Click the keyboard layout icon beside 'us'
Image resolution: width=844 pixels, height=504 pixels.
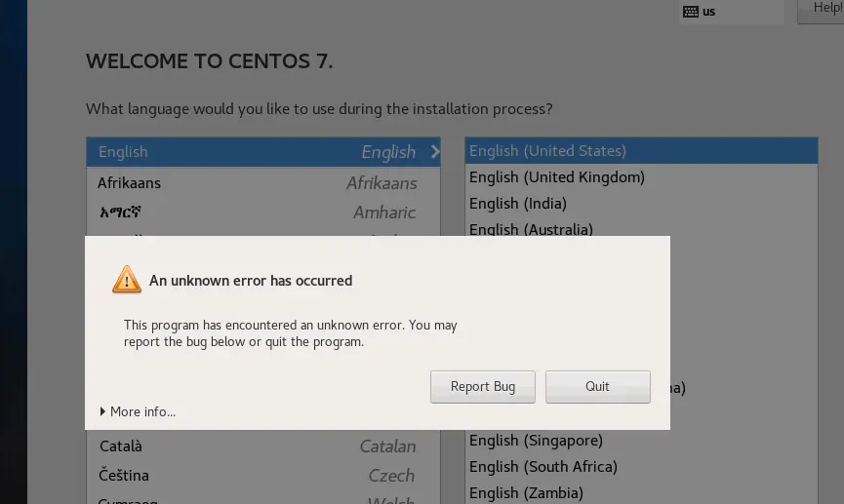pyautogui.click(x=691, y=12)
